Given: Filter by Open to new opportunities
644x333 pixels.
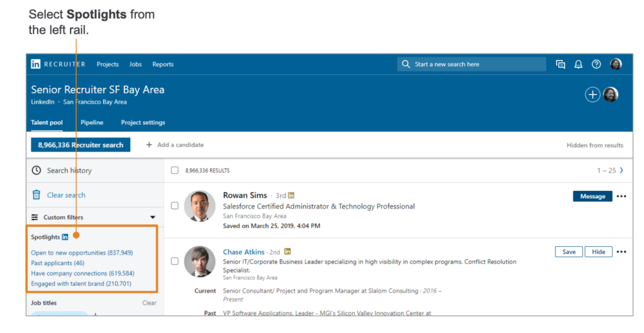Looking at the screenshot, I should pyautogui.click(x=82, y=253).
